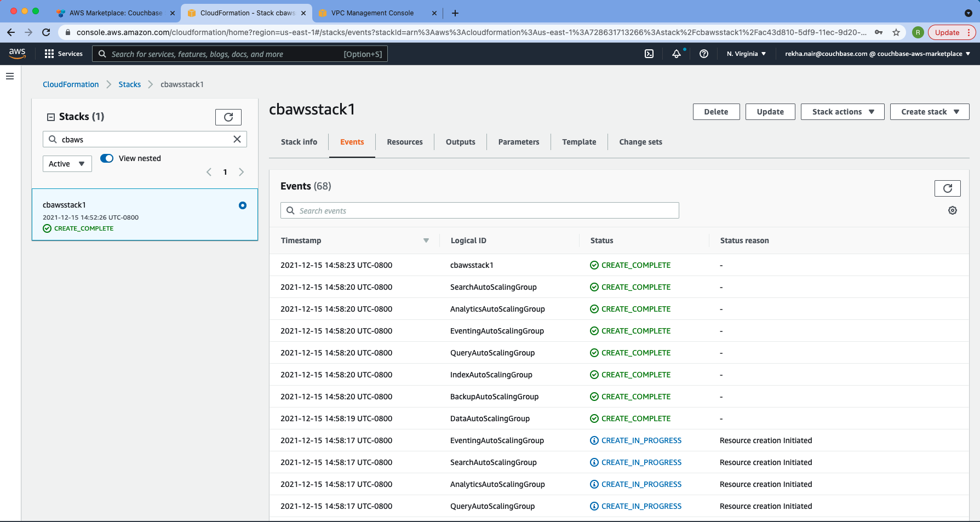The image size is (980, 522).
Task: Open the notifications bell
Action: pos(677,54)
